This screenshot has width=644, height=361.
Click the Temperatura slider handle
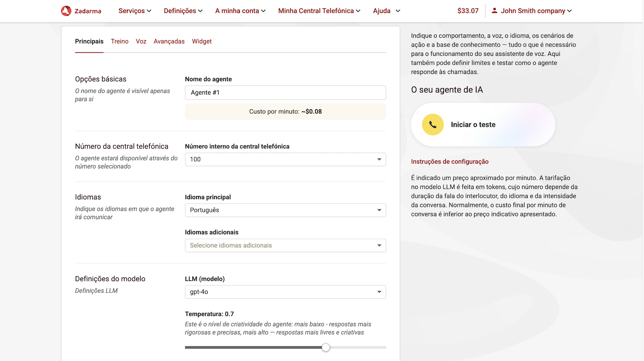326,347
